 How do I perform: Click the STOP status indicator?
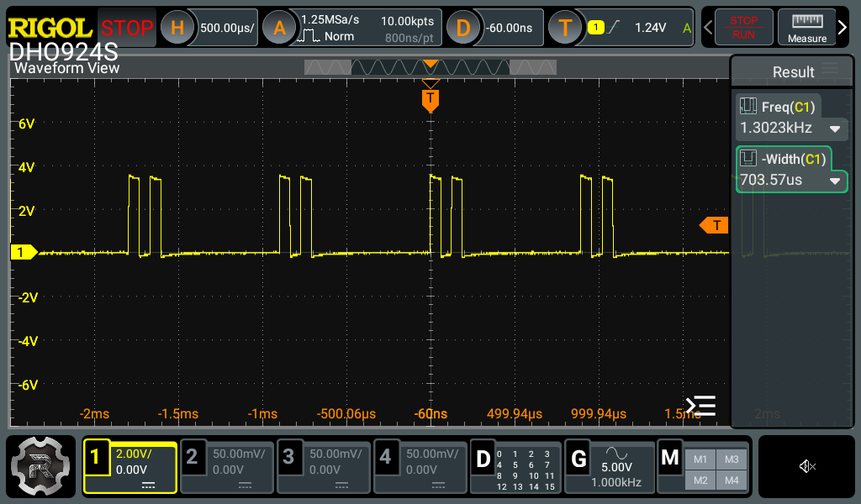pos(127,28)
